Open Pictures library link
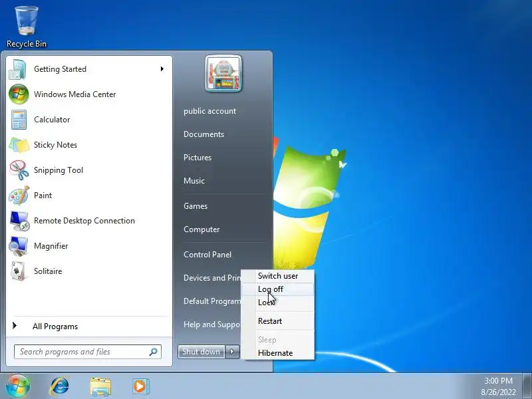Viewport: 532px width, 399px height. click(198, 158)
